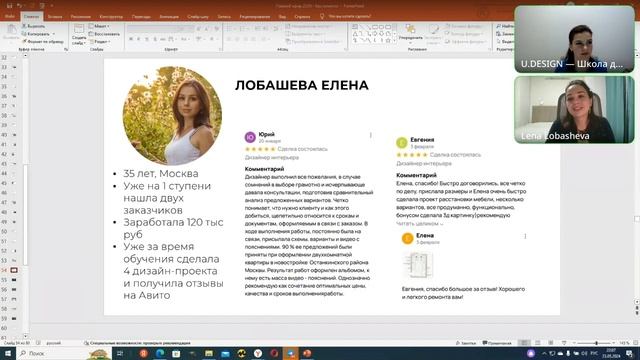Screen dimensions: 640x360
Task: Click the three-dot menu of Юрий's review
Action: 371,135
